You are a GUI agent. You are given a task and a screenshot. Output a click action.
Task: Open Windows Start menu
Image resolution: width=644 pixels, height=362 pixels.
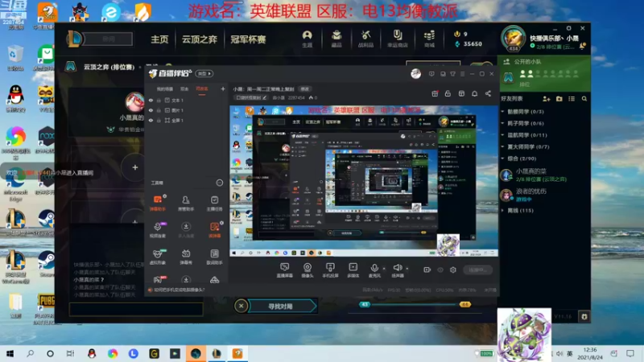click(x=10, y=353)
